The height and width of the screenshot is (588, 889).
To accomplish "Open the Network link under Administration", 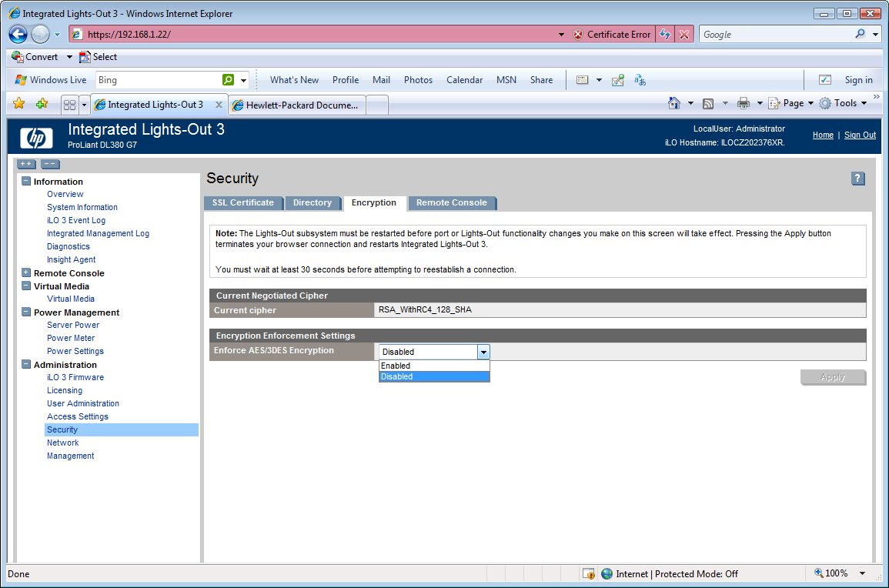I will (63, 443).
